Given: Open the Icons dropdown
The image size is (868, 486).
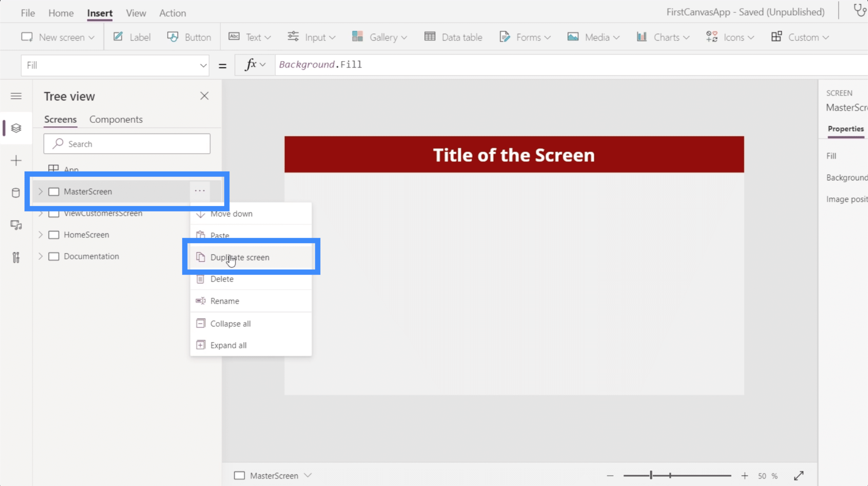Looking at the screenshot, I should (730, 37).
